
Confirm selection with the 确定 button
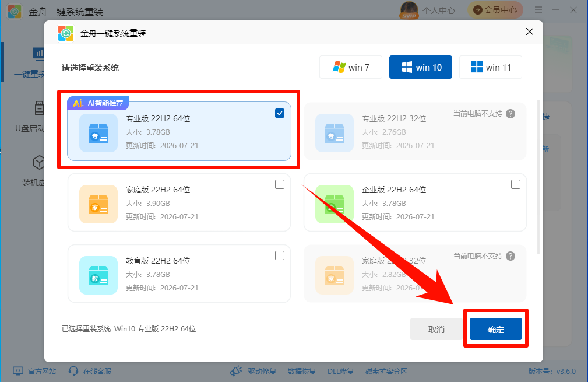click(496, 329)
